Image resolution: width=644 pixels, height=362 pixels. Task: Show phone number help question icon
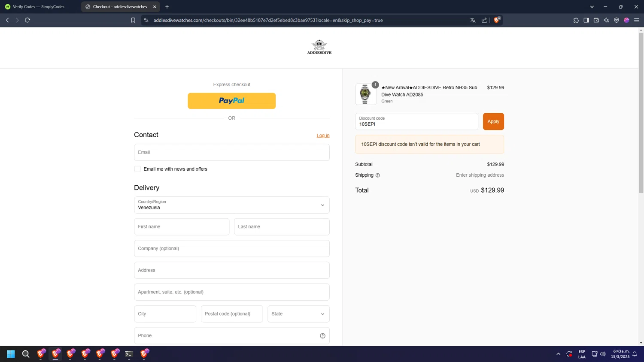point(322,336)
